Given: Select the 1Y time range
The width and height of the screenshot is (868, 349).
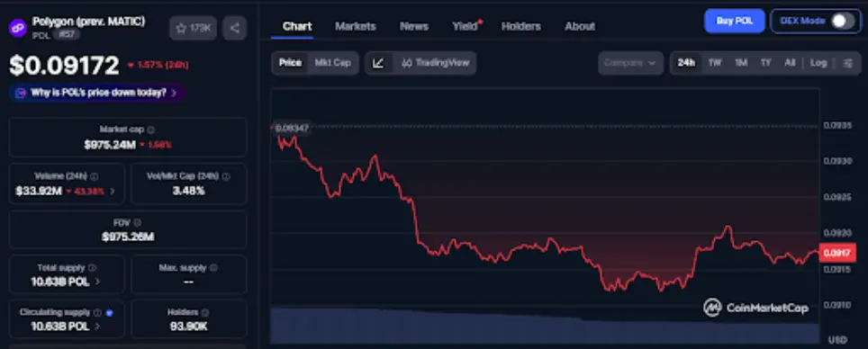Looking at the screenshot, I should click(x=765, y=63).
